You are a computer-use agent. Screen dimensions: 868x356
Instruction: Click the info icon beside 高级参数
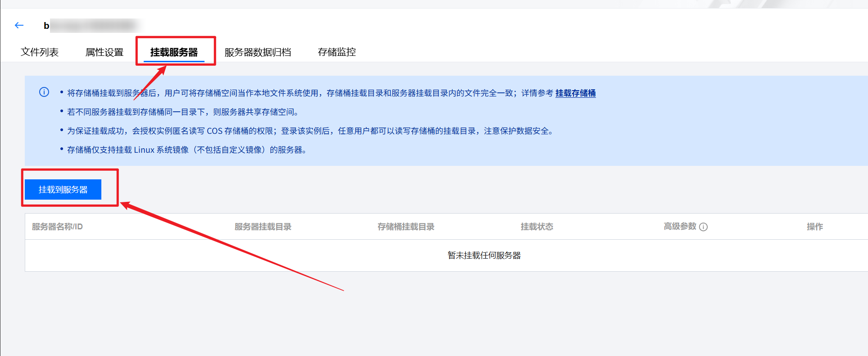[x=703, y=227]
